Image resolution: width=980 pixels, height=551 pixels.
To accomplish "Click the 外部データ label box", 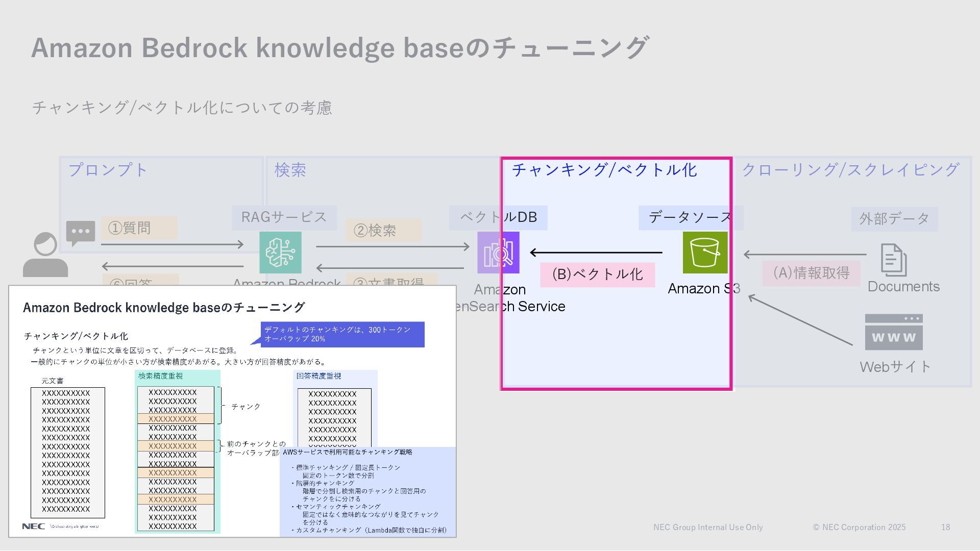I will click(894, 219).
